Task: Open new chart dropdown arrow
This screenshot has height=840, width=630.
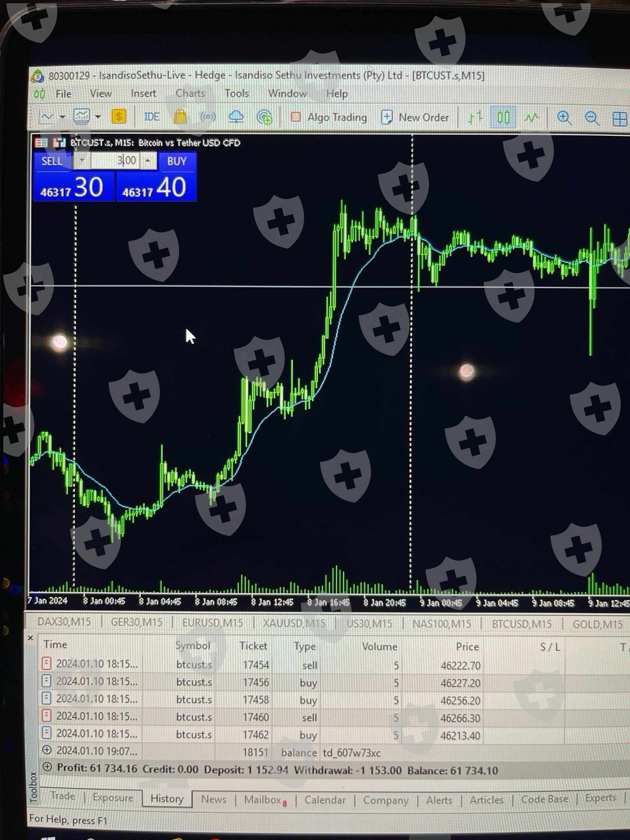Action: 63,117
